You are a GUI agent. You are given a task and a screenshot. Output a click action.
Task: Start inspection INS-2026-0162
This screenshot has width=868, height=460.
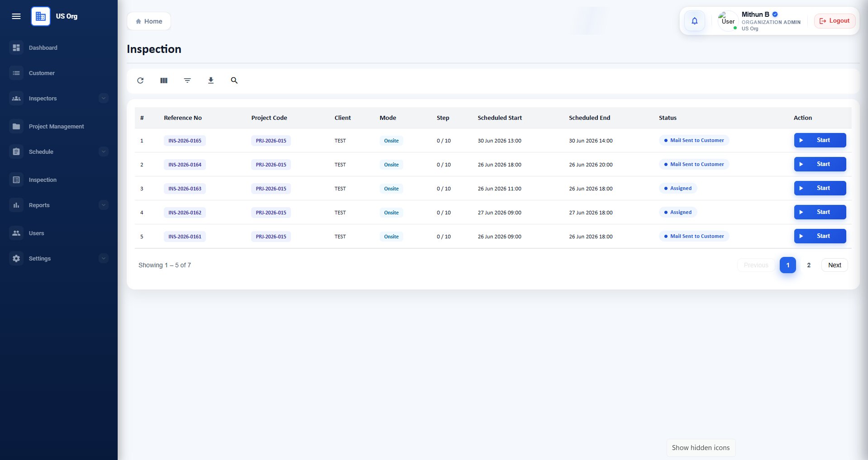click(x=820, y=212)
